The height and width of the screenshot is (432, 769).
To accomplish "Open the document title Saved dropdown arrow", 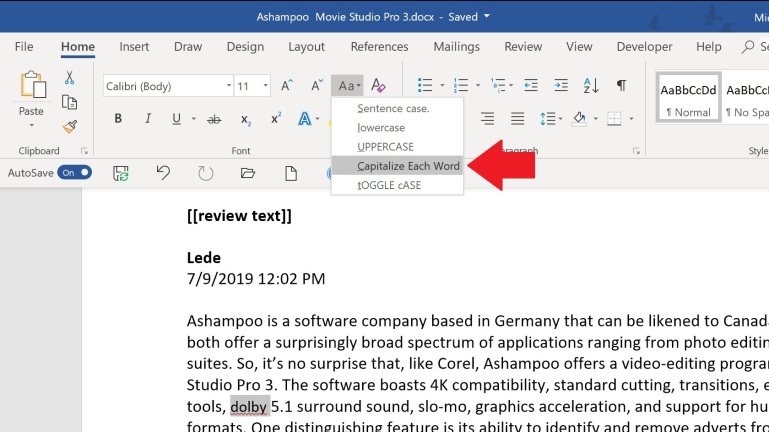I will 487,16.
